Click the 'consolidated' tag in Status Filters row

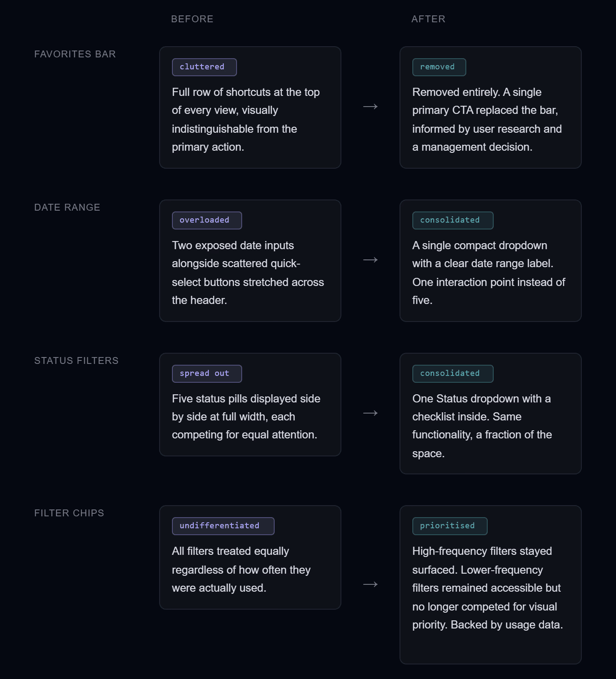[453, 374]
